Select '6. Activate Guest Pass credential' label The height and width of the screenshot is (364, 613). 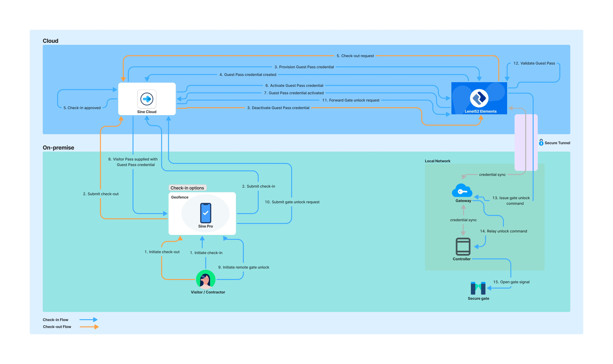(294, 86)
